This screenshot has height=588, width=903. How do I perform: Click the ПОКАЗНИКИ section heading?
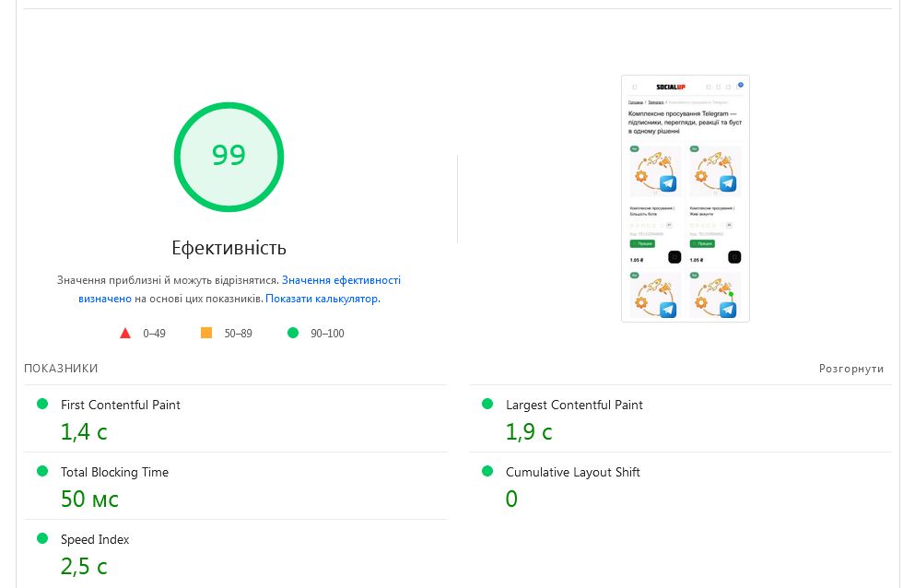click(x=61, y=369)
